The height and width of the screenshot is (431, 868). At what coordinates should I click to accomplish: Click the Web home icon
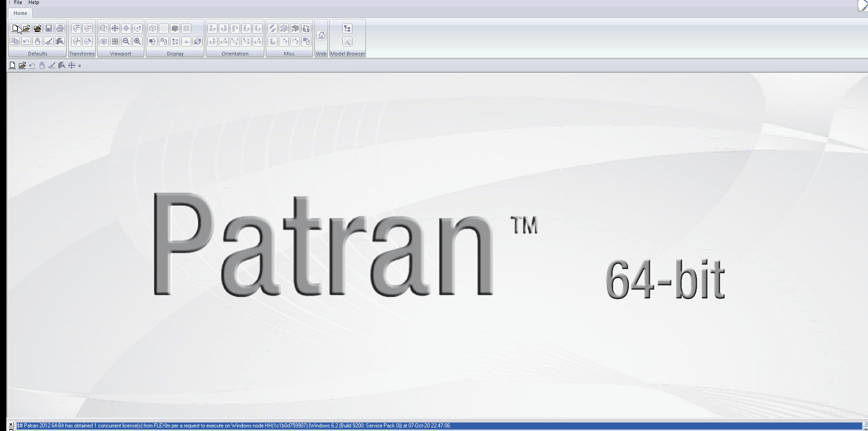321,35
